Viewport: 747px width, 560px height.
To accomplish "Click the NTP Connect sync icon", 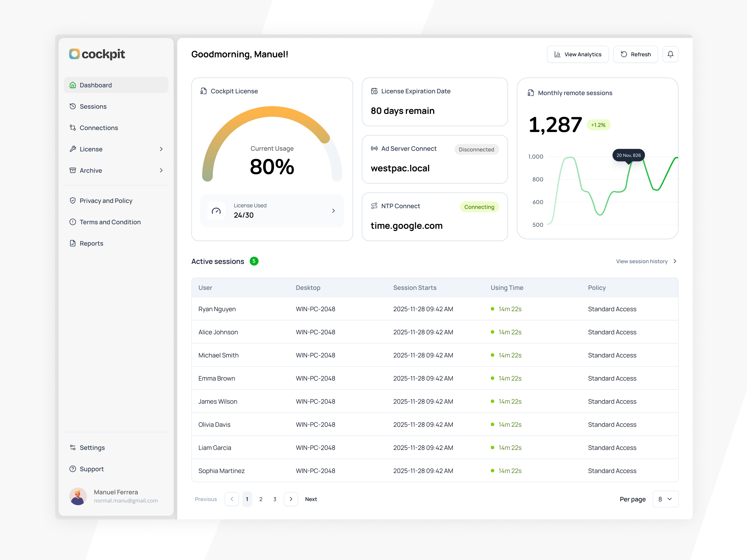I will [x=374, y=206].
